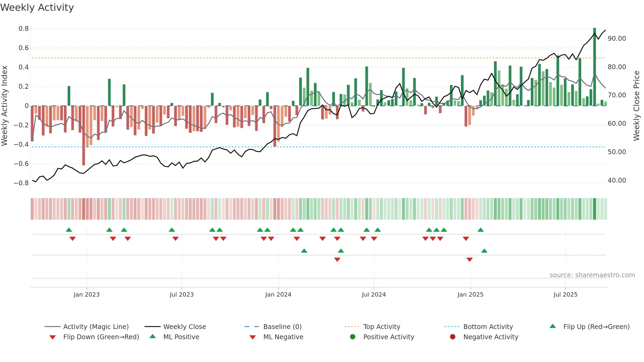644x362 pixels.
Task: Click the green triangle icon beside Flip Up
Action: tap(552, 326)
